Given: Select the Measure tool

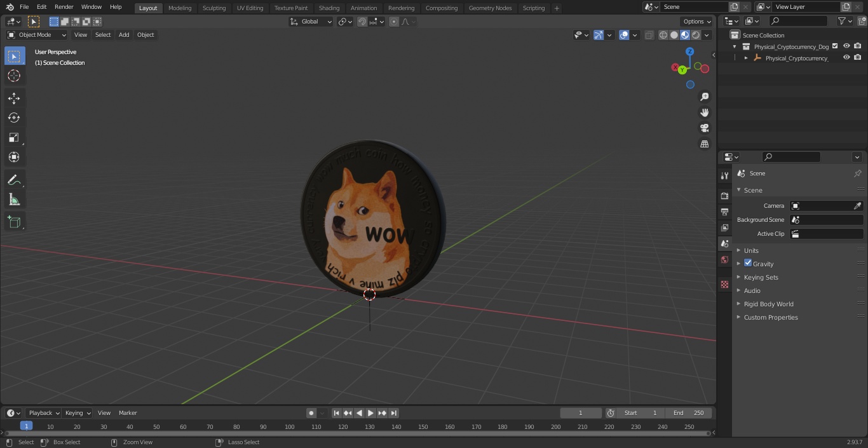Looking at the screenshot, I should pos(14,200).
